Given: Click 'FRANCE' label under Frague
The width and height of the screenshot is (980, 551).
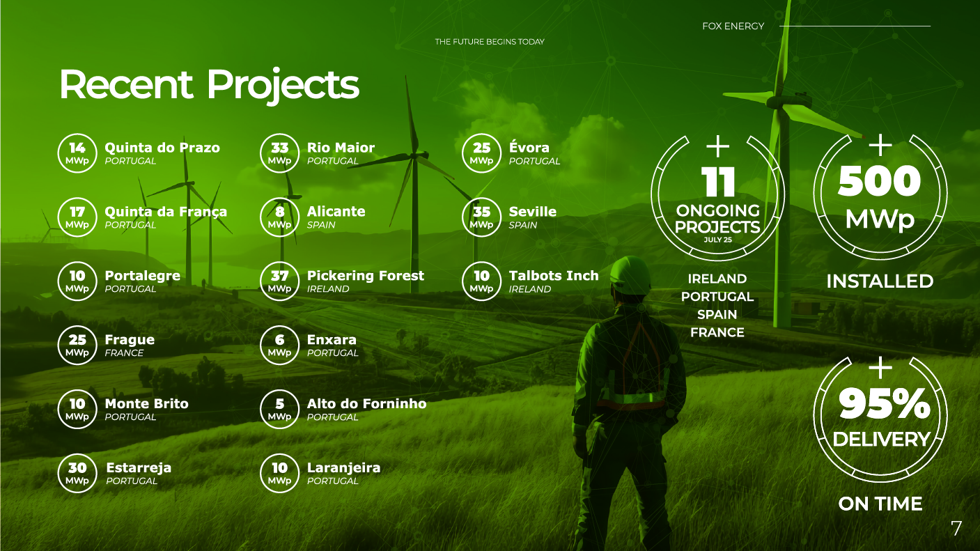Looking at the screenshot, I should click(124, 353).
